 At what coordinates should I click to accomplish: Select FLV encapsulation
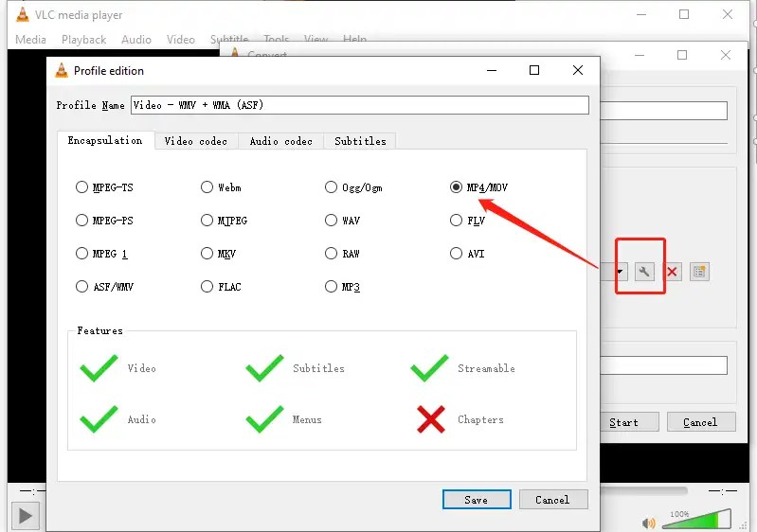coord(467,221)
